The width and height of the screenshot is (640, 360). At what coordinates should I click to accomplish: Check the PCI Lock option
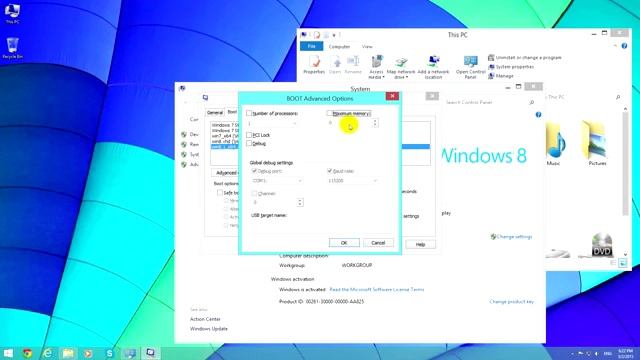click(249, 135)
